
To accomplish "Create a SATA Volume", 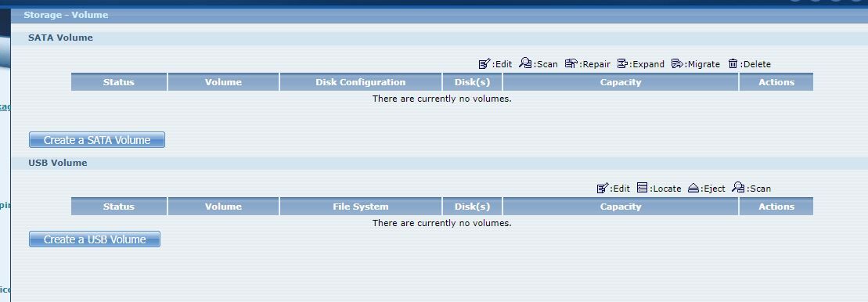I will point(97,140).
